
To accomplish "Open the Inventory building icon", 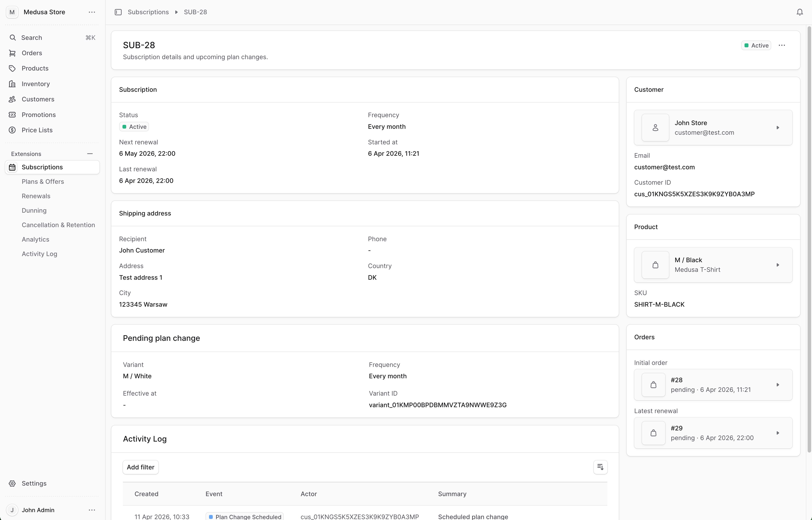I will pos(12,84).
